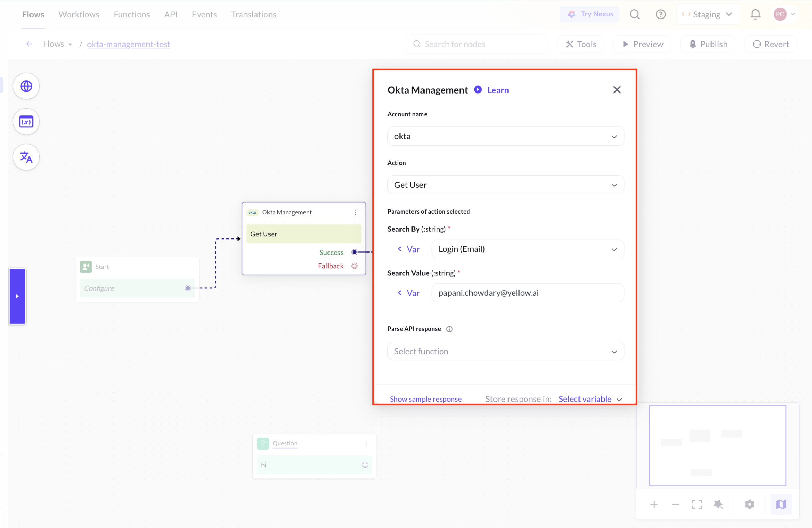The image size is (812, 528).
Task: Zoom out canvas with minus icon
Action: (675, 504)
